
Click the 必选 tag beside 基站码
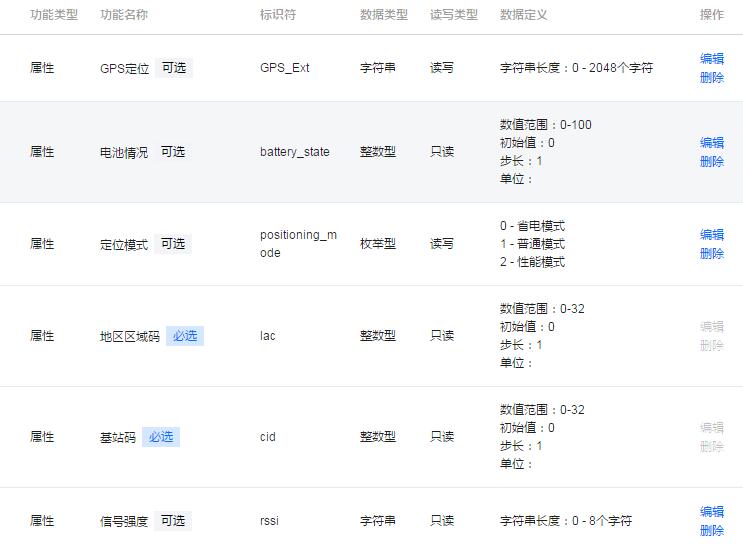coord(161,437)
